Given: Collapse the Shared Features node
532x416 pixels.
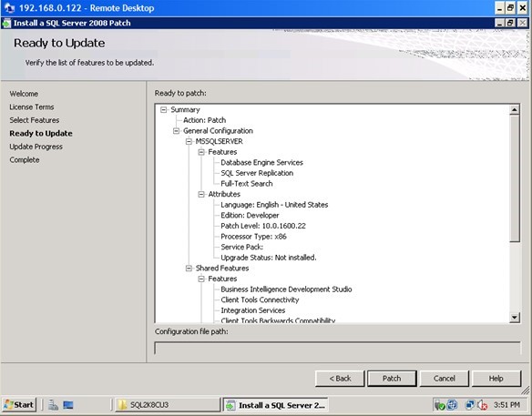Looking at the screenshot, I should (189, 269).
